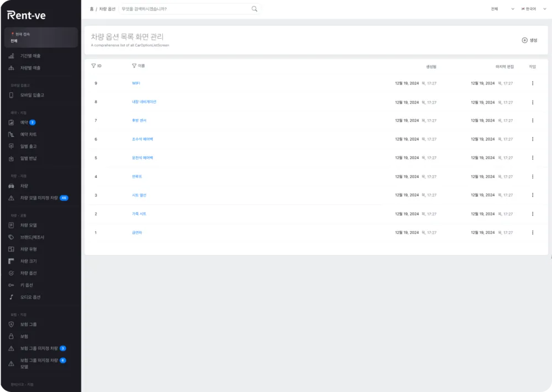Click the 브랜드/제조사 tag icon
The height and width of the screenshot is (392, 552).
11,237
